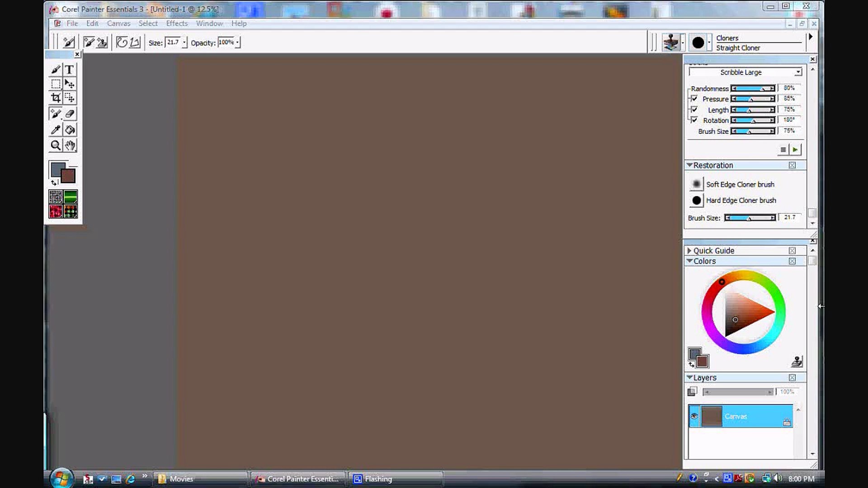Hide the Canvas layer via eye icon
The image size is (868, 488).
click(694, 416)
